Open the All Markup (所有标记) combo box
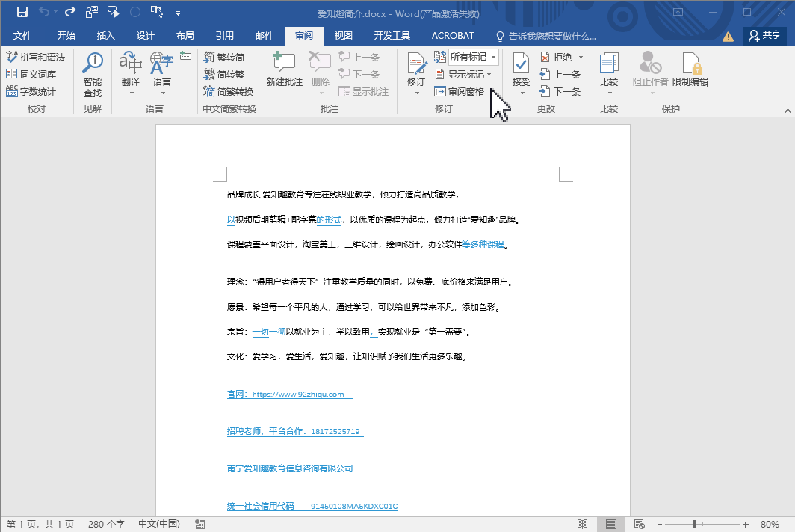 point(474,57)
